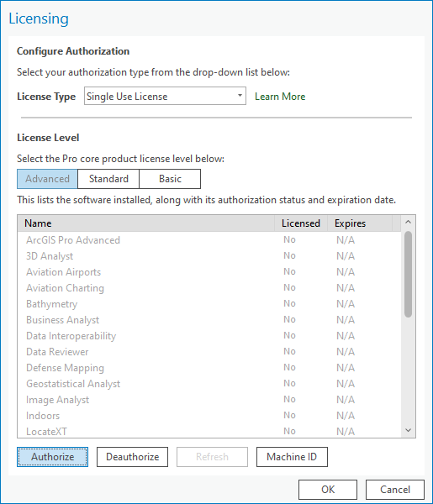Confirm with the OK button
Screen dimensions: 433x504
[328, 490]
